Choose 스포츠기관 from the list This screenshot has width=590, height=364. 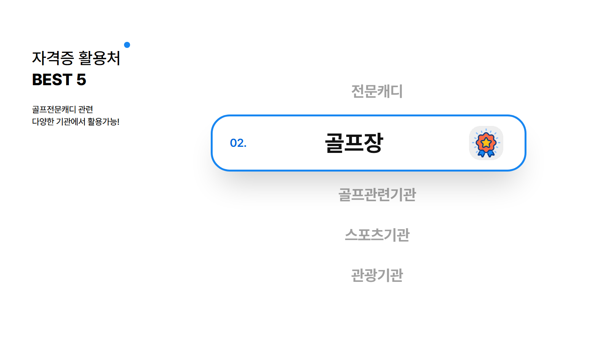[377, 235]
